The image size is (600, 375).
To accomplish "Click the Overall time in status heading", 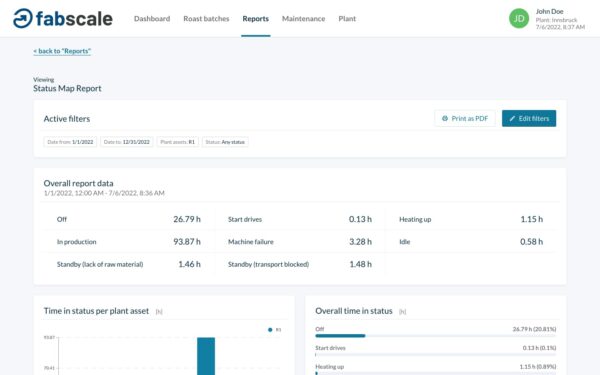I will coord(354,311).
